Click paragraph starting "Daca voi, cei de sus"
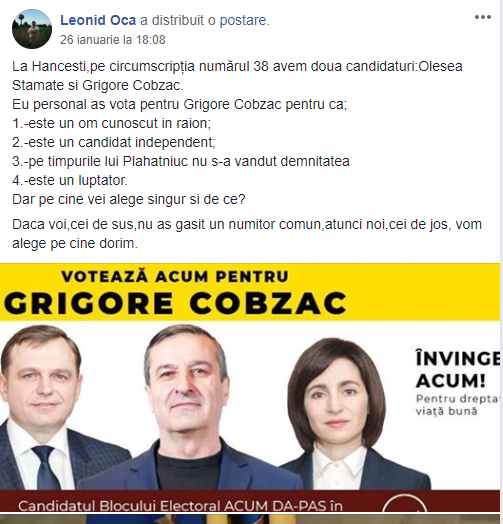This screenshot has height=524, width=503. point(247,234)
